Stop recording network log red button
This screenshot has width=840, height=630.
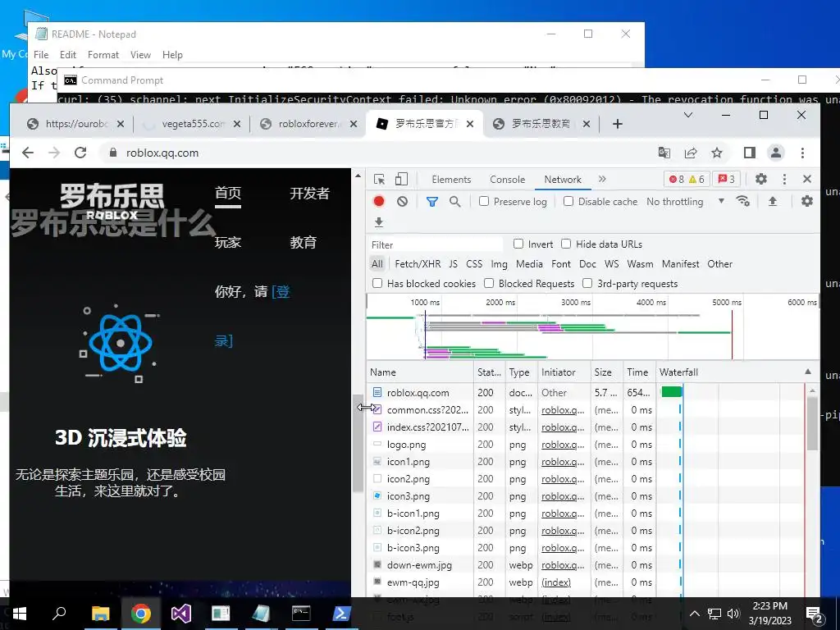point(379,202)
